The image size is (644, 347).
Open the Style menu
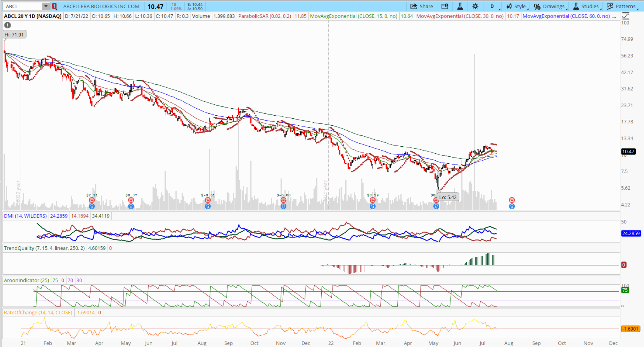pyautogui.click(x=516, y=6)
